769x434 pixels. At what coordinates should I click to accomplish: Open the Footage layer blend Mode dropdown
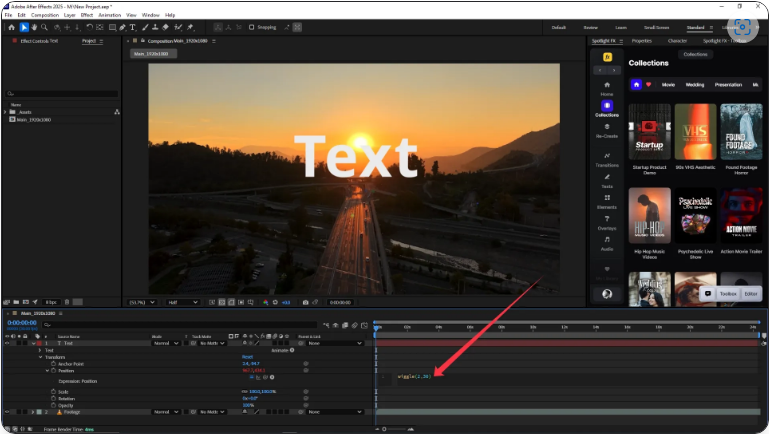click(166, 412)
